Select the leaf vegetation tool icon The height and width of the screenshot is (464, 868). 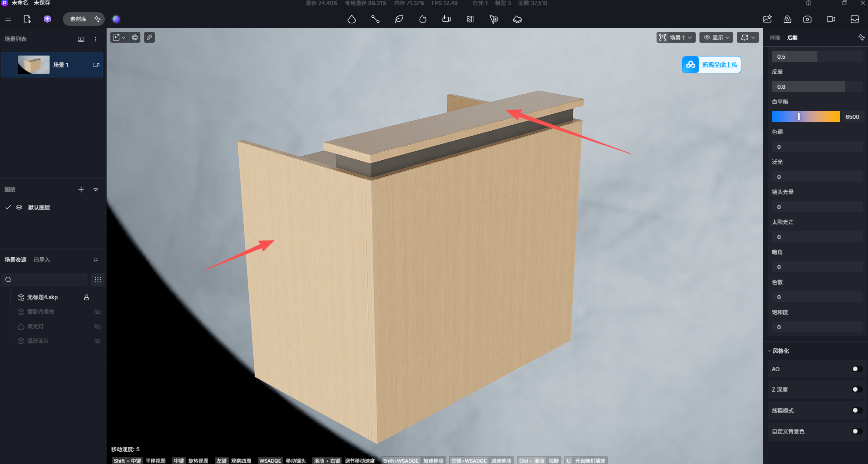(x=399, y=19)
